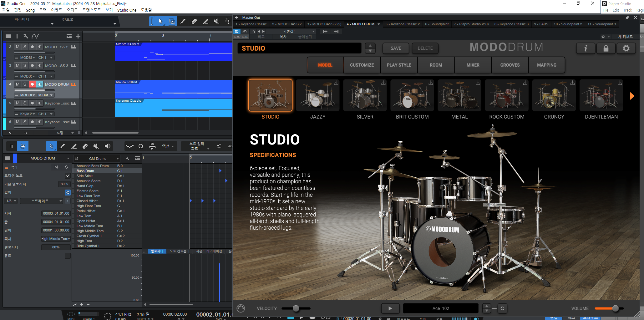This screenshot has height=320, width=644.
Task: Open MODO DRUM settings gear
Action: tap(626, 48)
